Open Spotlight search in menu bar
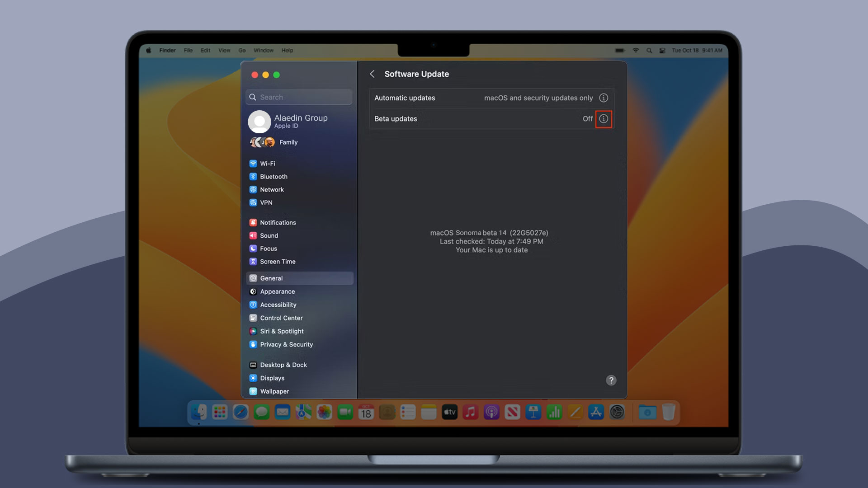Screen dimensions: 868x488 pyautogui.click(x=649, y=51)
